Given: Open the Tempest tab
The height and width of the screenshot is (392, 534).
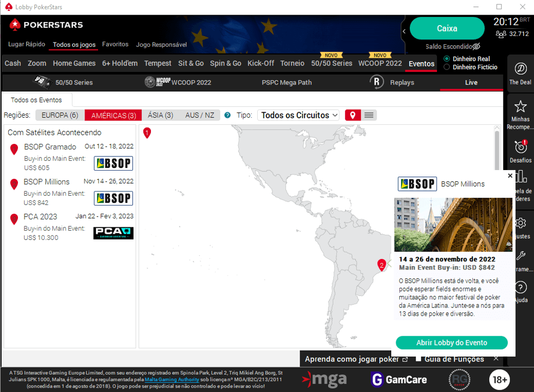Looking at the screenshot, I should [x=157, y=63].
